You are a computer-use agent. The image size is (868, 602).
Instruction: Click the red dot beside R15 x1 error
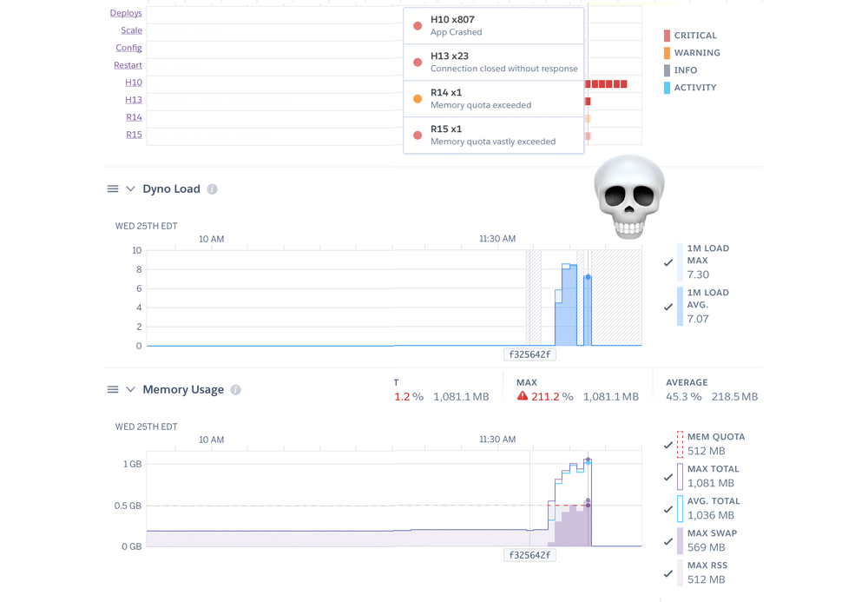click(x=418, y=134)
